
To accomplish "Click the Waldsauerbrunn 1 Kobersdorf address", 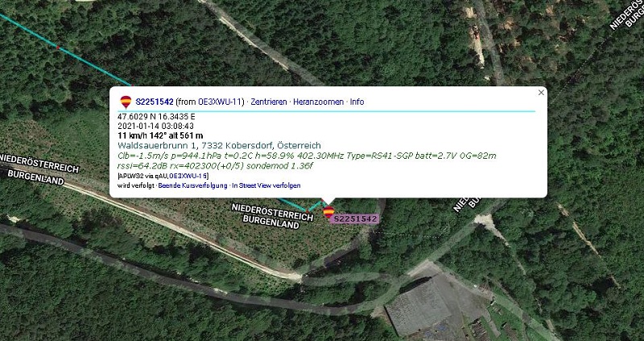I will pos(219,145).
